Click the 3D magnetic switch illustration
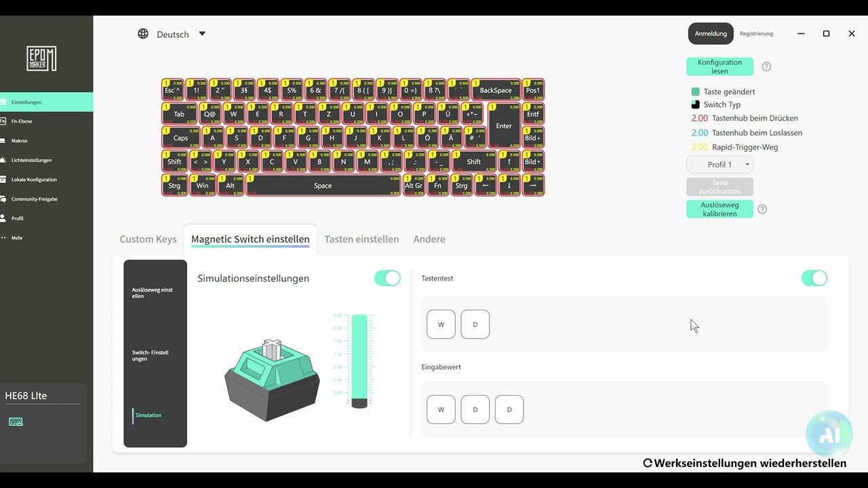The width and height of the screenshot is (868, 488). [272, 380]
